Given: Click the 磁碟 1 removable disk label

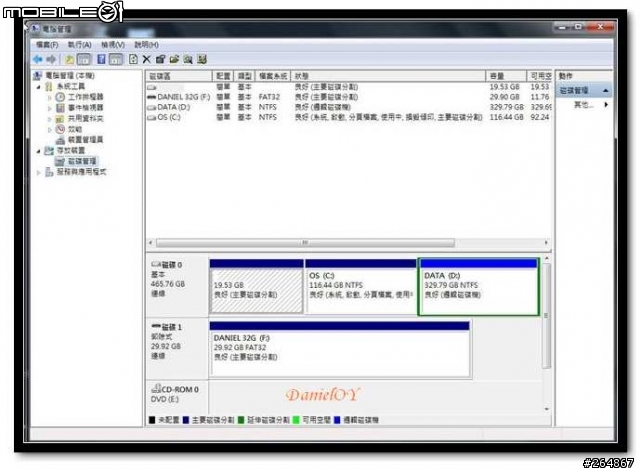Looking at the screenshot, I should tap(177, 348).
